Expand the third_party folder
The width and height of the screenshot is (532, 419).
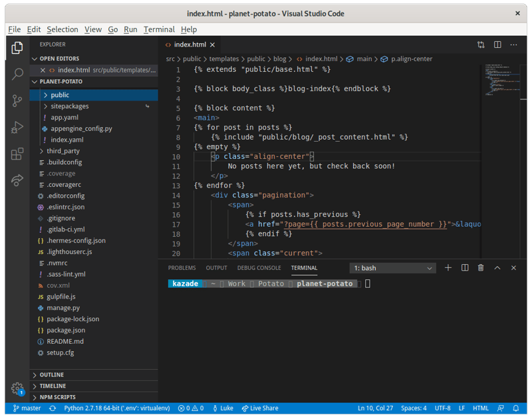point(94,151)
